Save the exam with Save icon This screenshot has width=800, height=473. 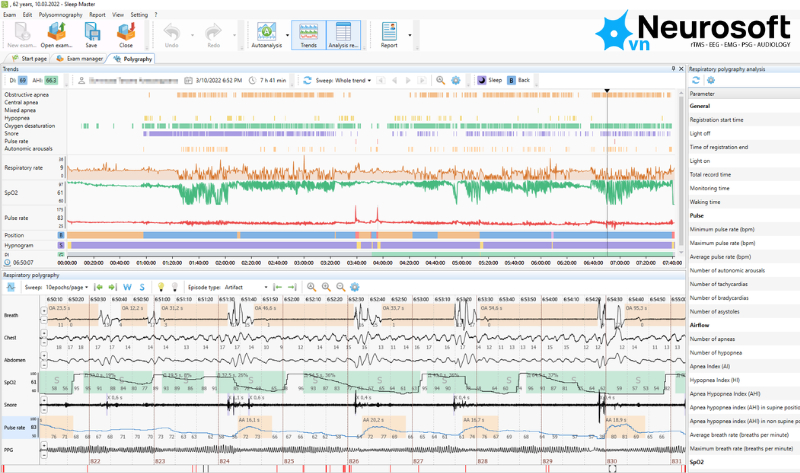(x=91, y=35)
